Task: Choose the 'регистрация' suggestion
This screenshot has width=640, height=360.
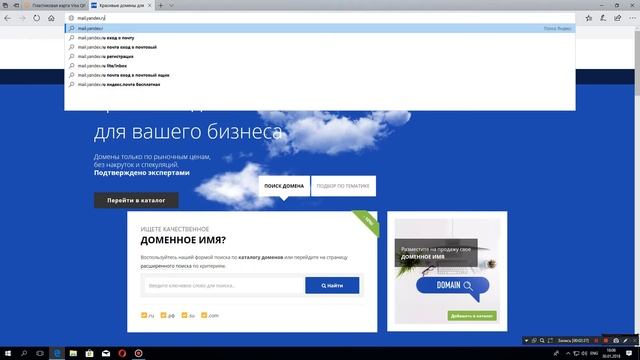Action: point(320,56)
